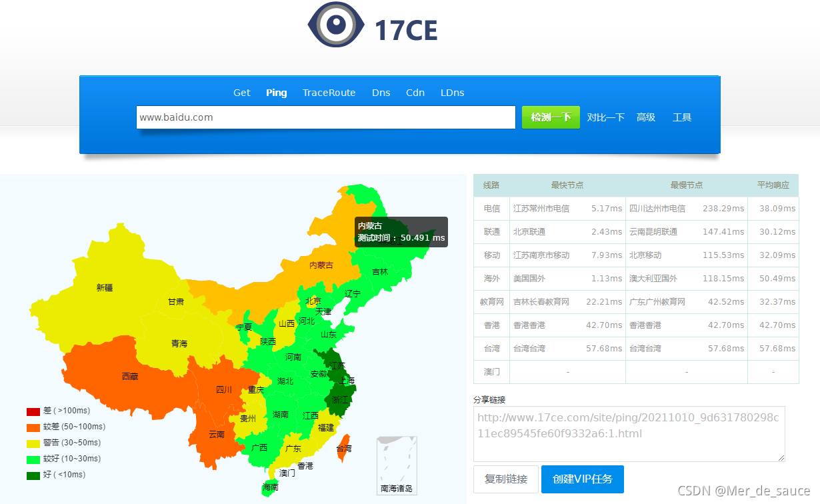
Task: Click 海南 island on the map
Action: point(270,487)
